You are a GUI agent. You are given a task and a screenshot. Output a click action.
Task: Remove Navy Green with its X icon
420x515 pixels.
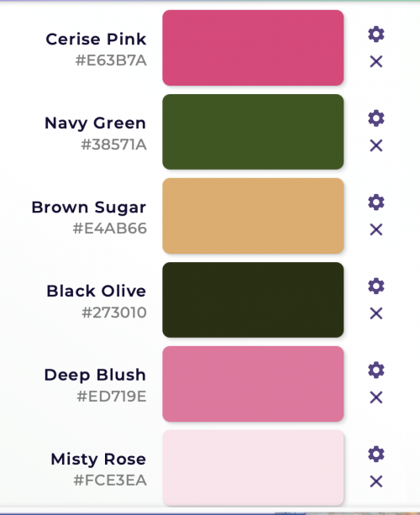(376, 145)
